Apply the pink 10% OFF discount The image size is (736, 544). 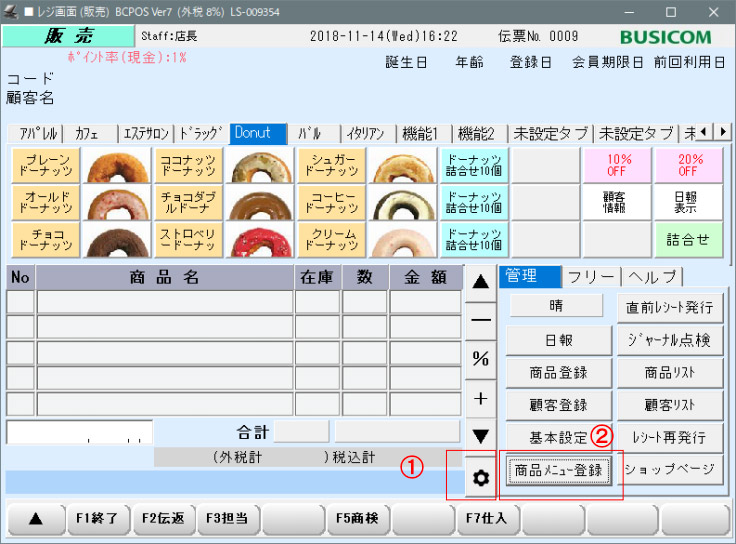point(619,166)
